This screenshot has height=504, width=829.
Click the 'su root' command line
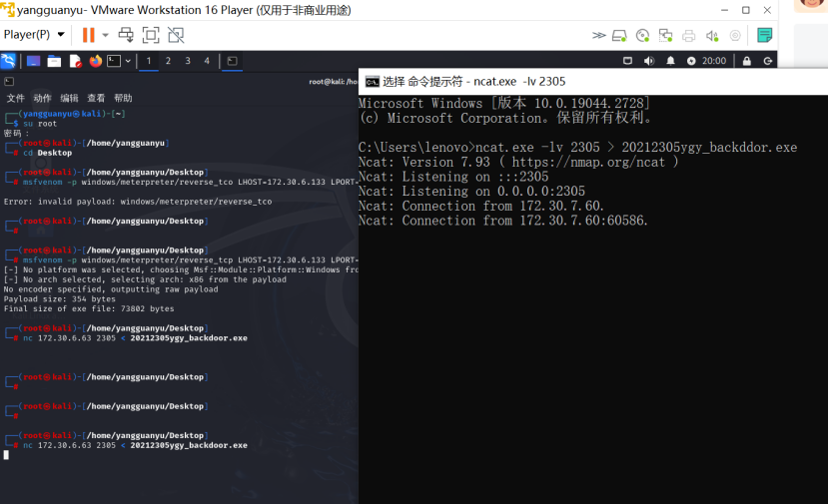coord(40,124)
